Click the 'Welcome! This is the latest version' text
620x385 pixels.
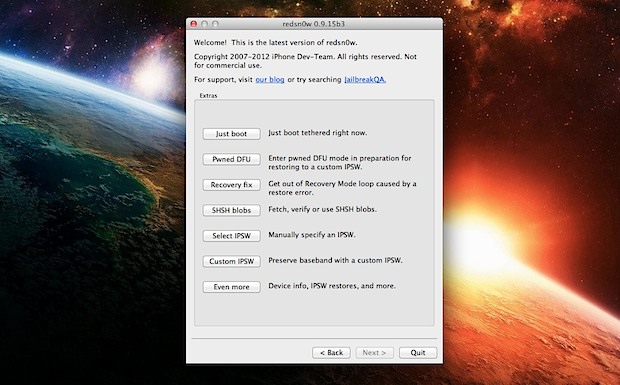pyautogui.click(x=276, y=42)
